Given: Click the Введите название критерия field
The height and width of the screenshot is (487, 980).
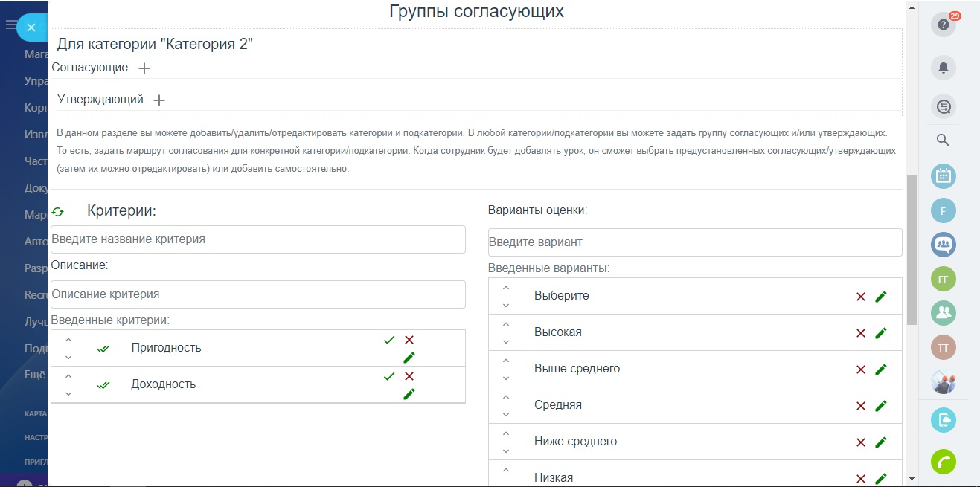Looking at the screenshot, I should [257, 239].
